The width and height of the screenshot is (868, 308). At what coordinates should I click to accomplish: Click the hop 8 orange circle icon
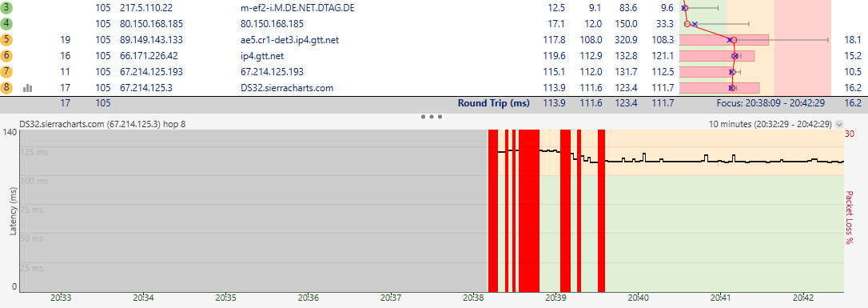pos(6,87)
